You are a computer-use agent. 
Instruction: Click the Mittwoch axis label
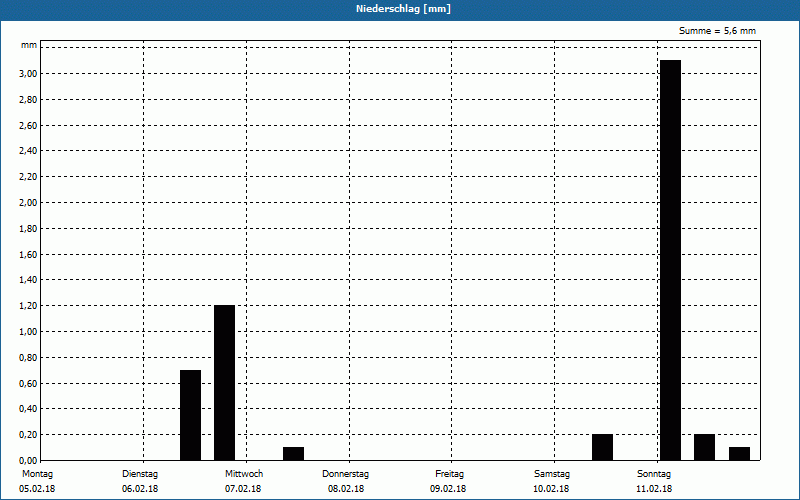pyautogui.click(x=244, y=474)
